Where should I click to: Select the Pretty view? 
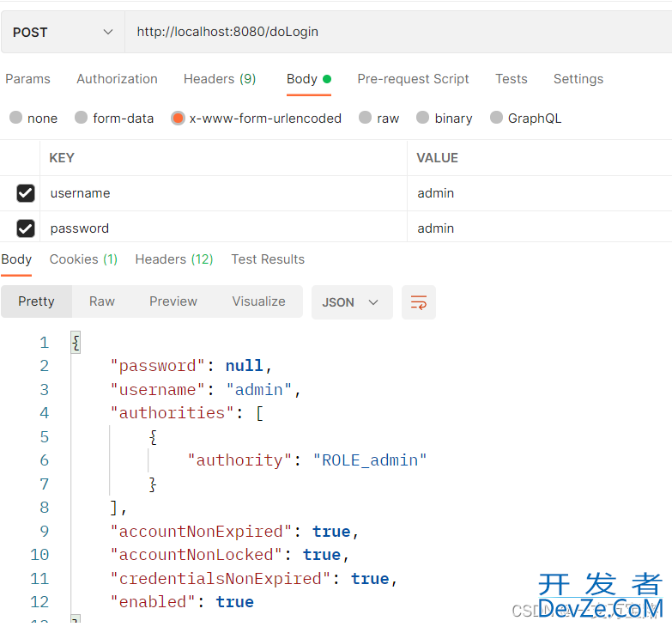click(x=36, y=301)
